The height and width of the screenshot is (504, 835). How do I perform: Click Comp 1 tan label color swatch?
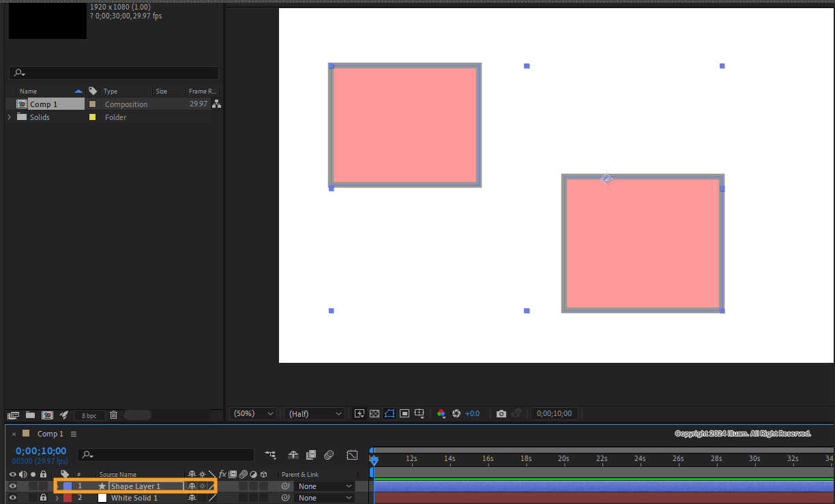click(92, 104)
